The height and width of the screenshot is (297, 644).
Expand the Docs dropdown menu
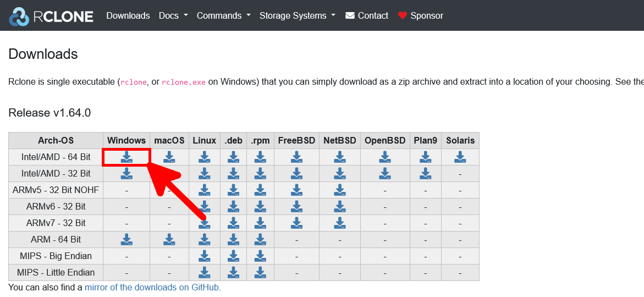173,15
